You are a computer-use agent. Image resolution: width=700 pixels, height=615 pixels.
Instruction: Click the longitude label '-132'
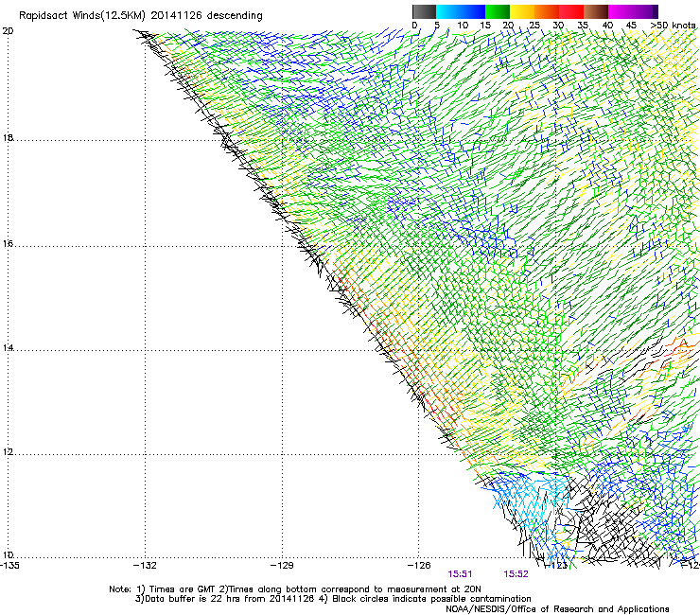(145, 566)
